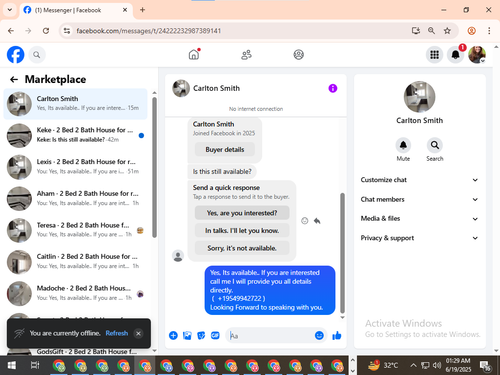The image size is (500, 375).
Task: Open Carlton Smith's large profile picture
Action: point(419,97)
